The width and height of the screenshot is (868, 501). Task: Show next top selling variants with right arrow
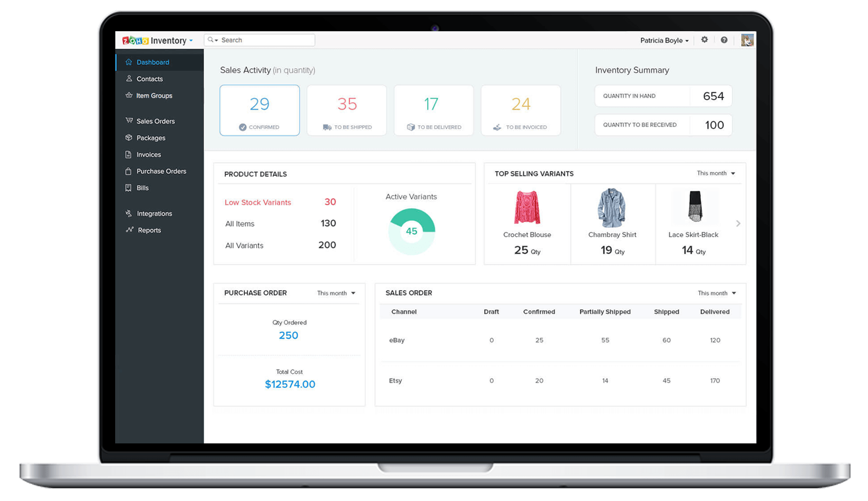click(738, 224)
